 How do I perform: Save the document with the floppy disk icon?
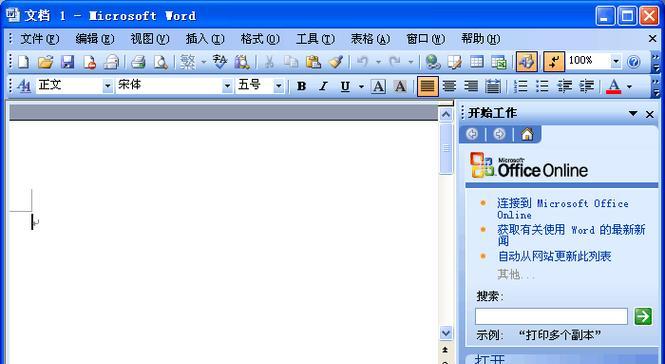pos(67,62)
